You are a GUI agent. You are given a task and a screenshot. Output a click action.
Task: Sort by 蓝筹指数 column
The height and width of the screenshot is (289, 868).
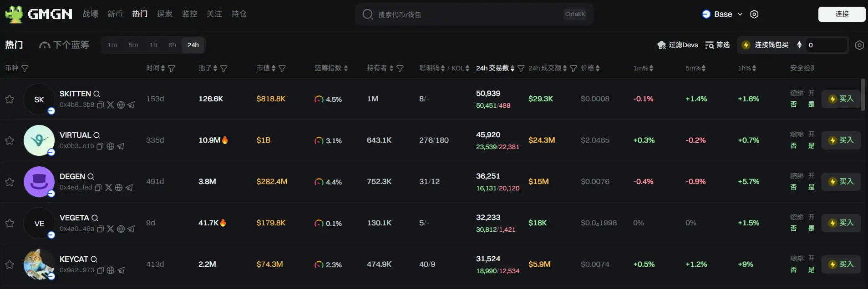(x=346, y=68)
